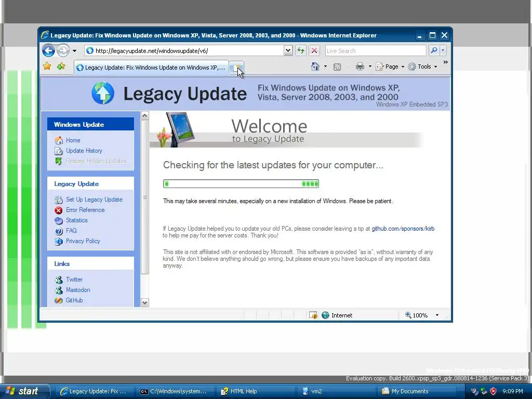This screenshot has height=399, width=532.
Task: Expand the address bar history dropdown
Action: (x=288, y=51)
